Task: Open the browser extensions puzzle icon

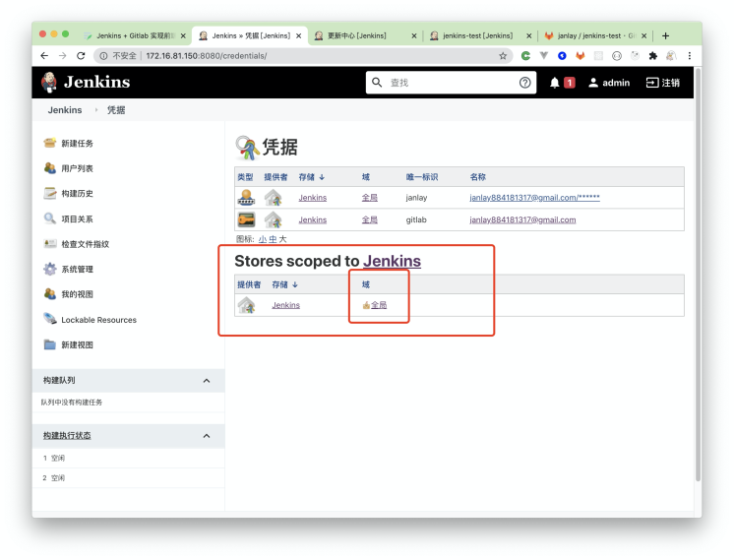Action: 653,56
